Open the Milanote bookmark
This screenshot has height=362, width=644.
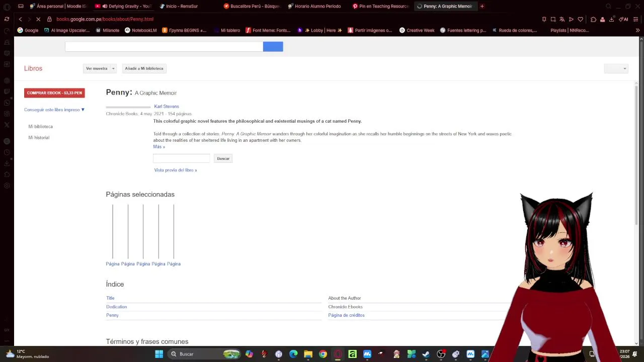(107, 30)
